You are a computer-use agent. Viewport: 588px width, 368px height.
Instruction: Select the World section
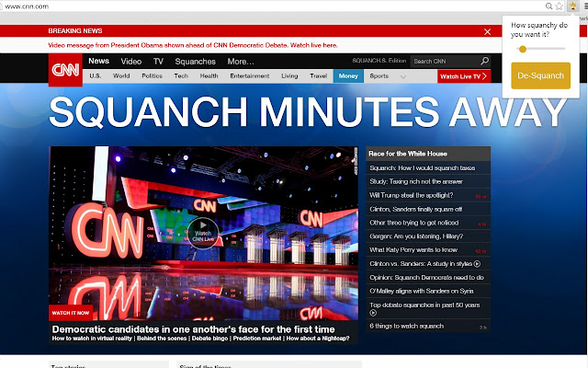[121, 75]
